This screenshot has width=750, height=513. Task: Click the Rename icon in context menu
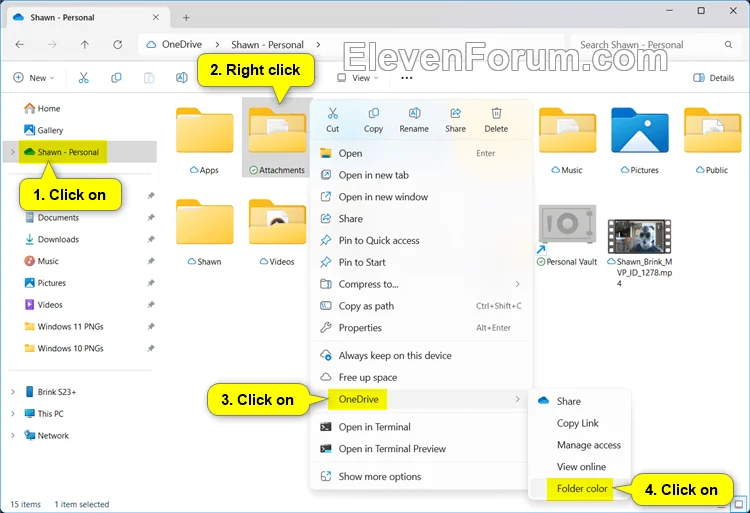(x=414, y=113)
